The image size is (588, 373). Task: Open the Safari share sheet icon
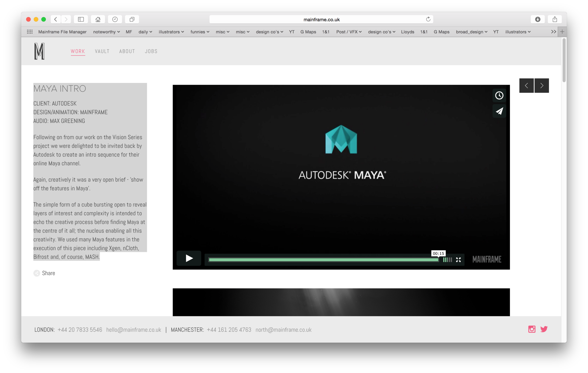[555, 19]
